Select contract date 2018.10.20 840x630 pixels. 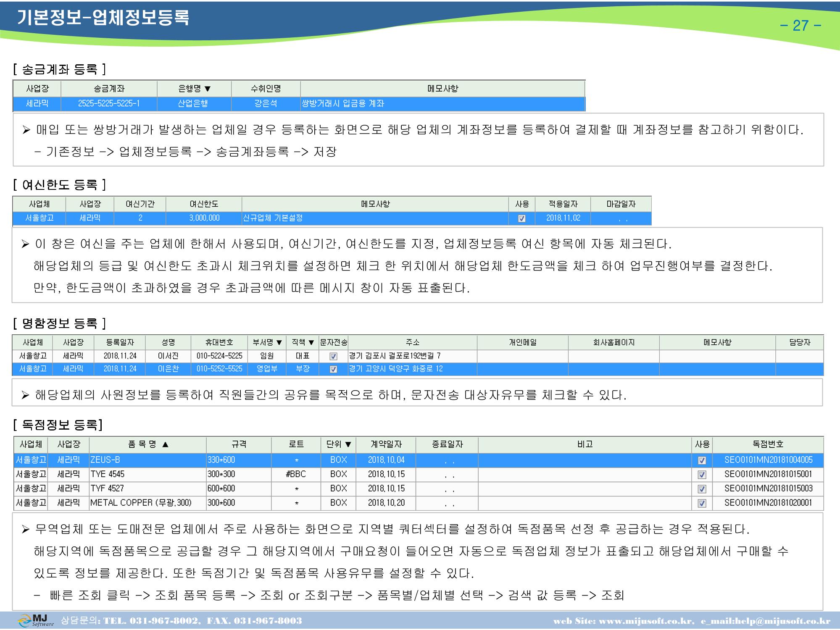pos(386,503)
